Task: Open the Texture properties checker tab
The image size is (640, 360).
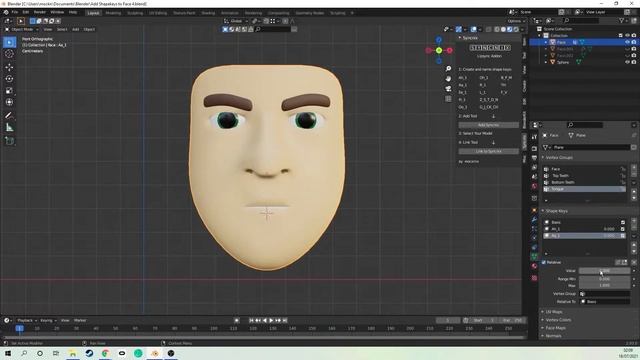Action: click(x=534, y=278)
